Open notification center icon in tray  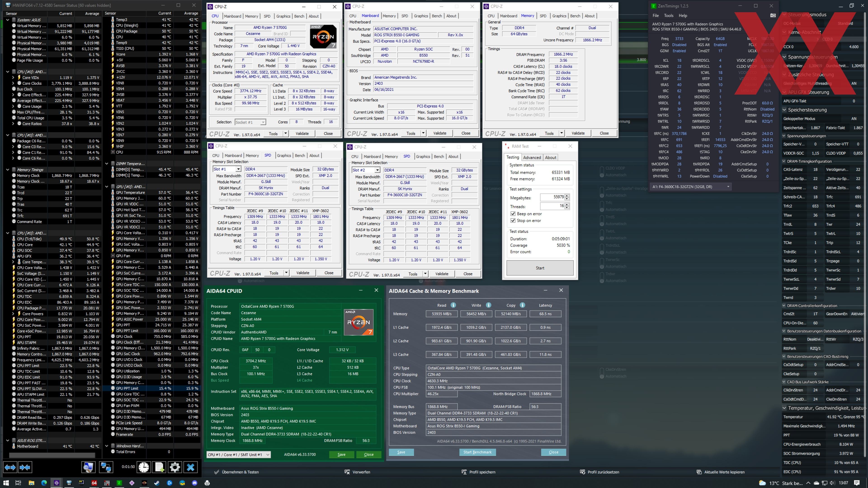[857, 483]
